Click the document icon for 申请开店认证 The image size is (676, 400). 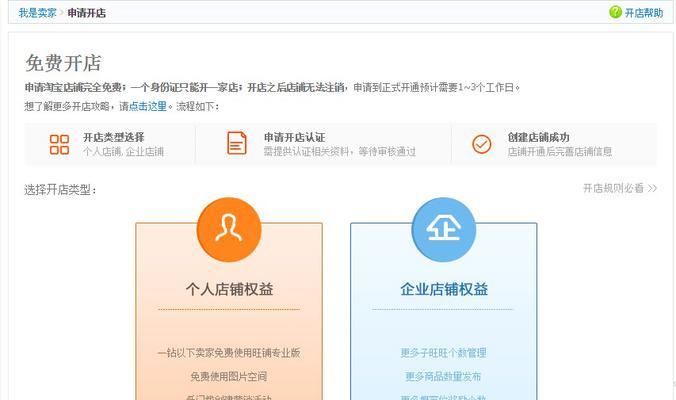coord(237,143)
